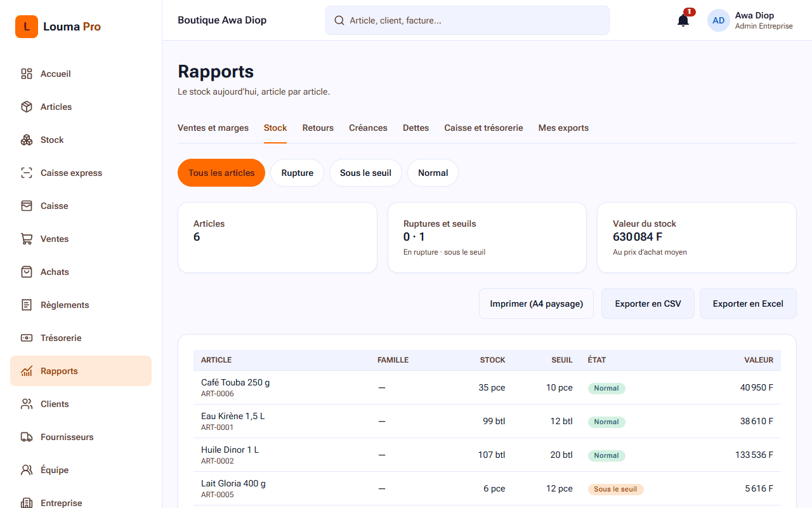The height and width of the screenshot is (508, 812).
Task: Click the Achats shopping bag icon
Action: 27,272
